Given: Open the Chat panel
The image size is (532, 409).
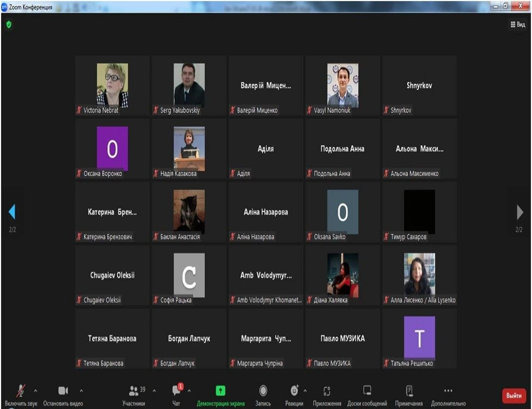Looking at the screenshot, I should click(x=177, y=391).
